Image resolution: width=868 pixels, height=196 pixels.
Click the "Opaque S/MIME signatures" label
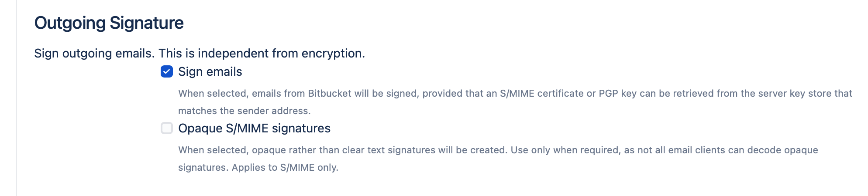[254, 128]
